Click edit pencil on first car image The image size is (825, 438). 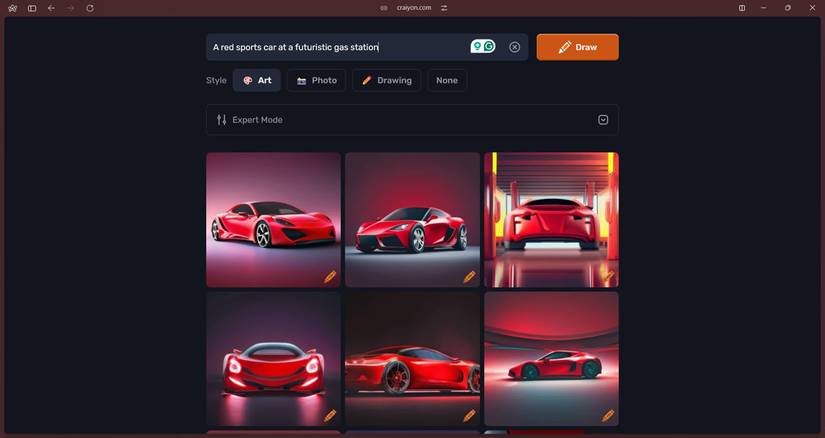tap(330, 276)
